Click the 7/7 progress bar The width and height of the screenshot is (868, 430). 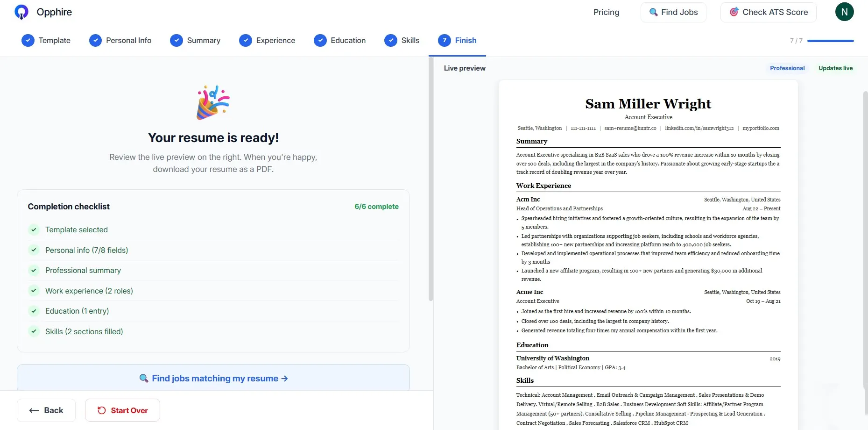coord(831,41)
